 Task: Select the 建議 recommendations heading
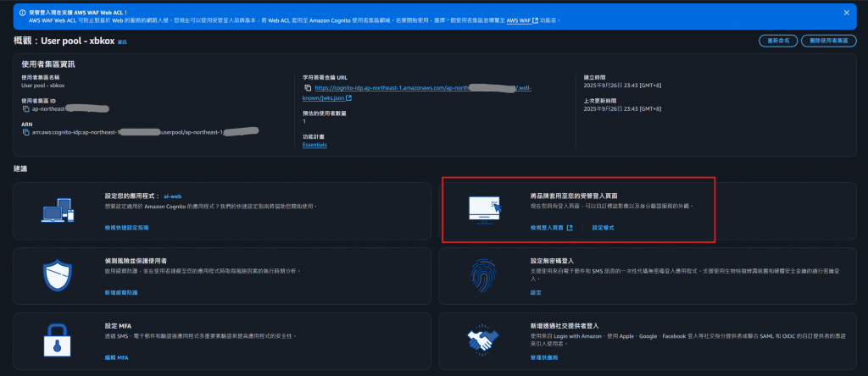(20, 168)
